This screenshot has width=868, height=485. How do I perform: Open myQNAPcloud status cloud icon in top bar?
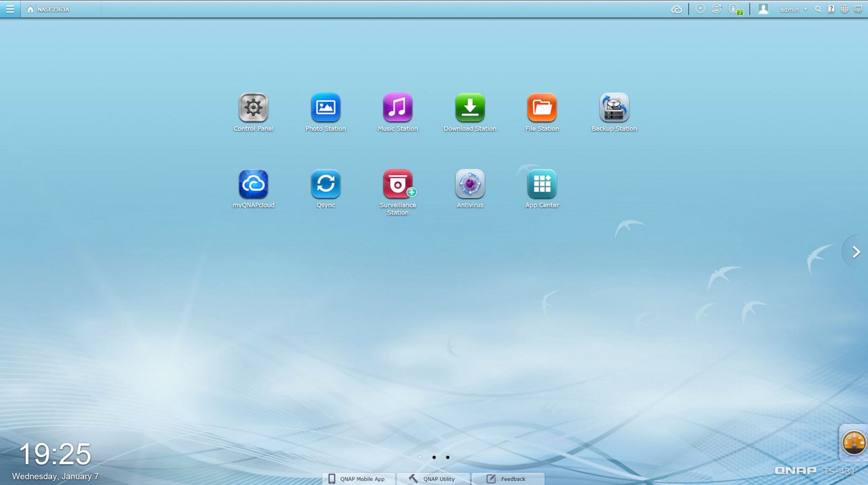(676, 9)
